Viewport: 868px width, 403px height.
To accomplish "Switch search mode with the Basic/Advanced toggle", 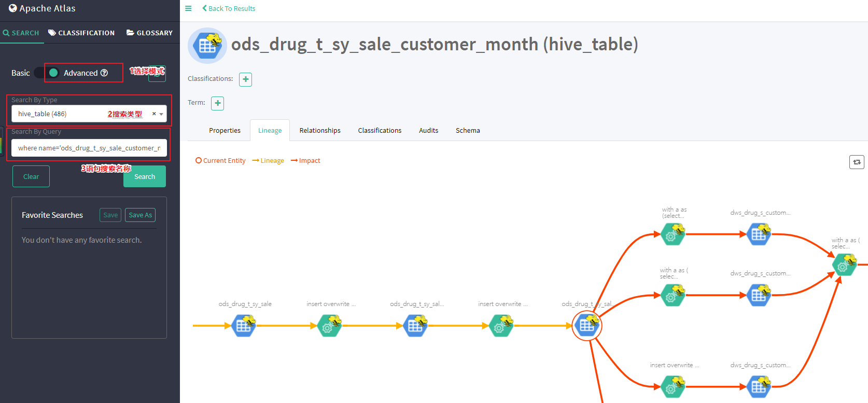I will [47, 73].
